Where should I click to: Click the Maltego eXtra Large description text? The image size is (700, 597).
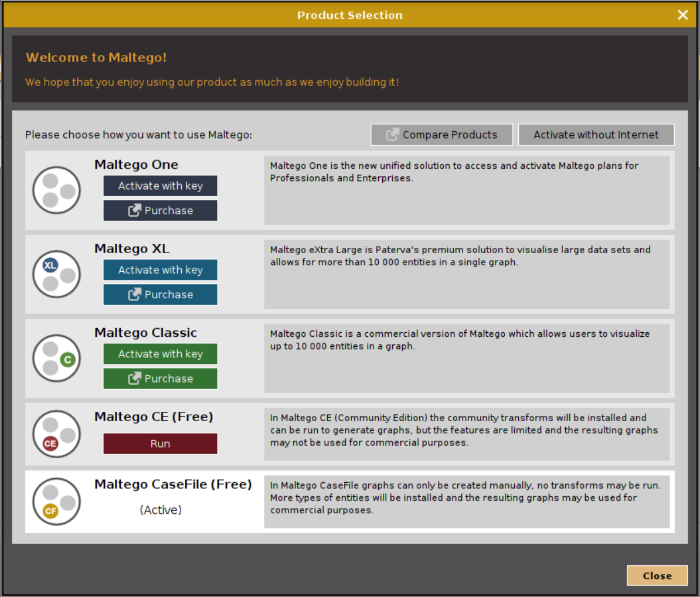460,255
